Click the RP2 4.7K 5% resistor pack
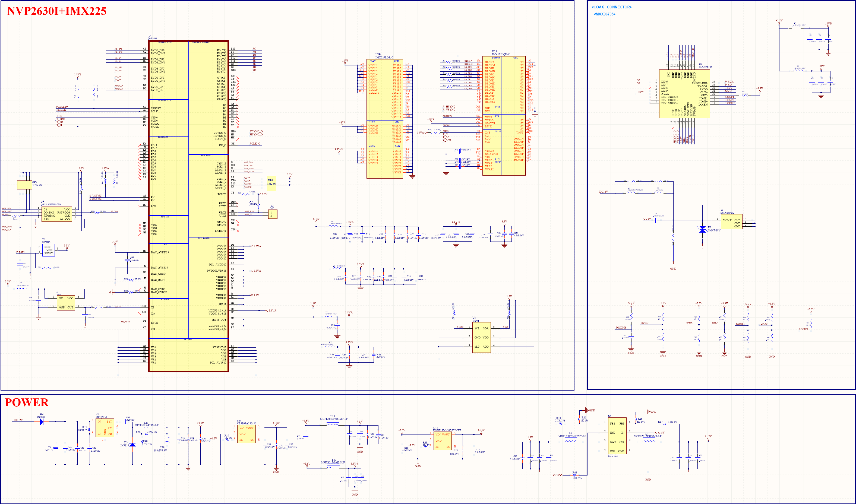Image resolution: width=856 pixels, height=504 pixels. tap(24, 185)
